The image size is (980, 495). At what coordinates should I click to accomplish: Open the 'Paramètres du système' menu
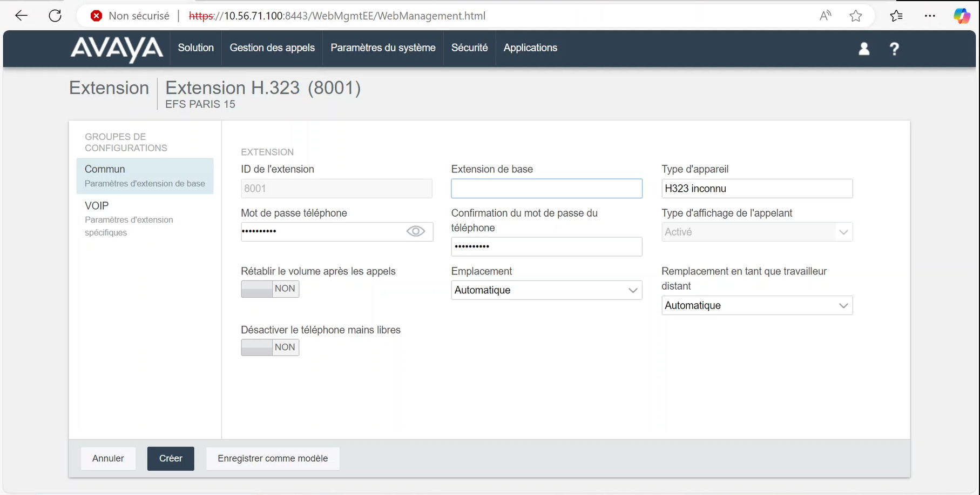click(x=383, y=48)
